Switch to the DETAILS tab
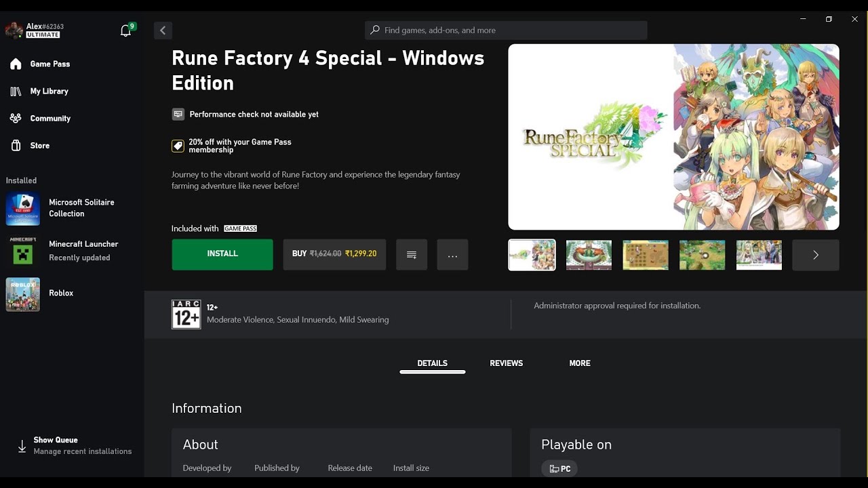The image size is (868, 488). pos(432,363)
